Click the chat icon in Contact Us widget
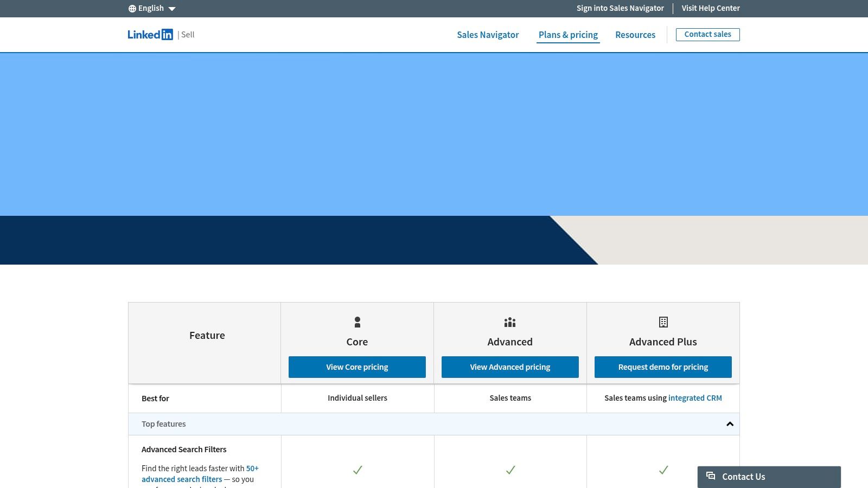This screenshot has width=868, height=488. (711, 476)
